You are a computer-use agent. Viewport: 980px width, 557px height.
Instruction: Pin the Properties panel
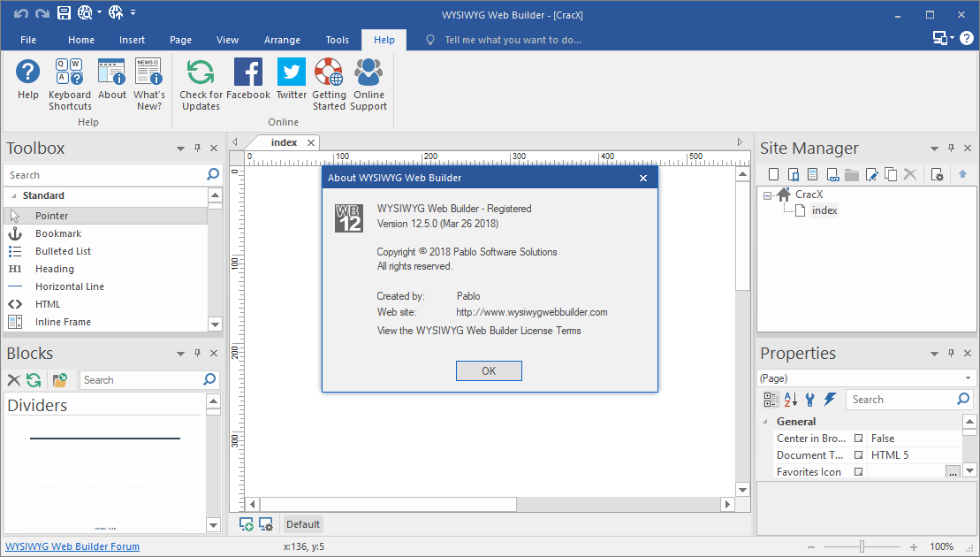click(x=951, y=353)
